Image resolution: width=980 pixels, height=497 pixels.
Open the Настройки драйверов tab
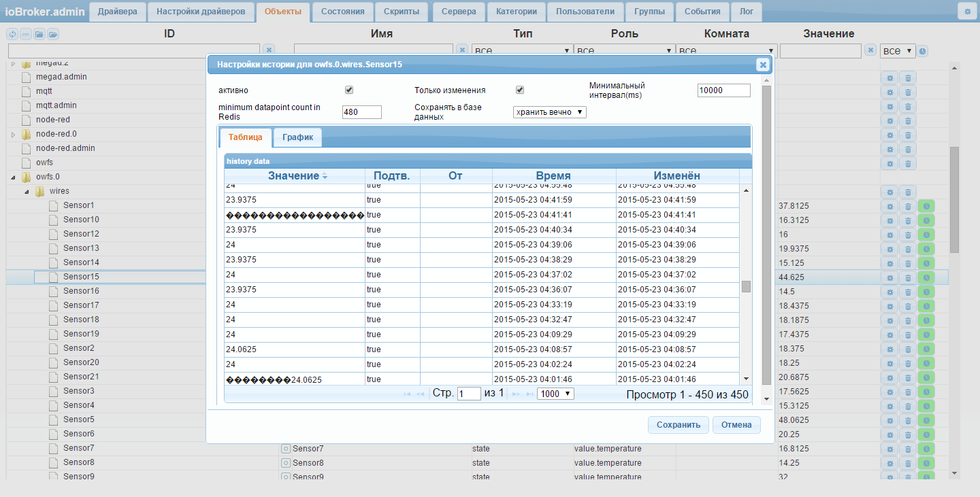tap(201, 12)
